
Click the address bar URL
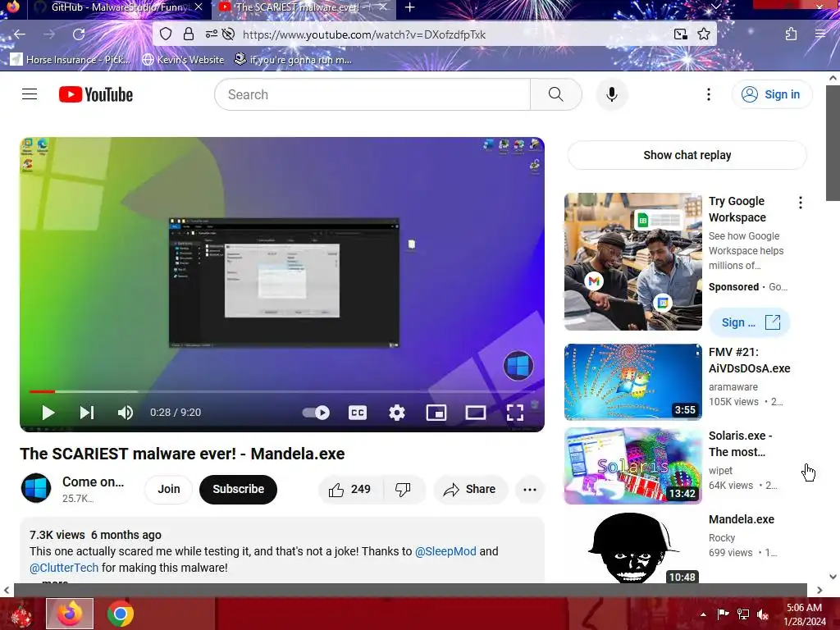coord(364,34)
